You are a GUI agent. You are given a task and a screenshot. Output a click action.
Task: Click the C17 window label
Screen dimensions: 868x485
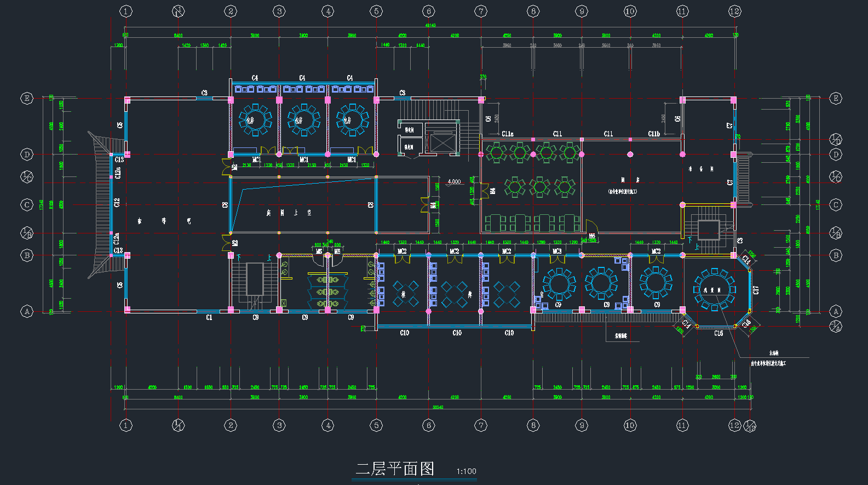(756, 290)
